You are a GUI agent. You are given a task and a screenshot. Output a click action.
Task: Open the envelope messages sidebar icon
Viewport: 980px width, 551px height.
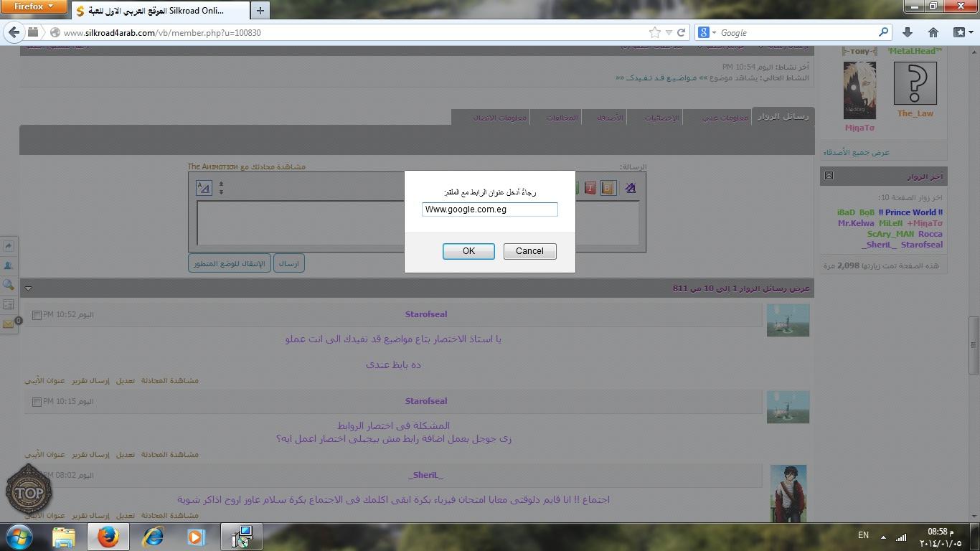pos(9,324)
